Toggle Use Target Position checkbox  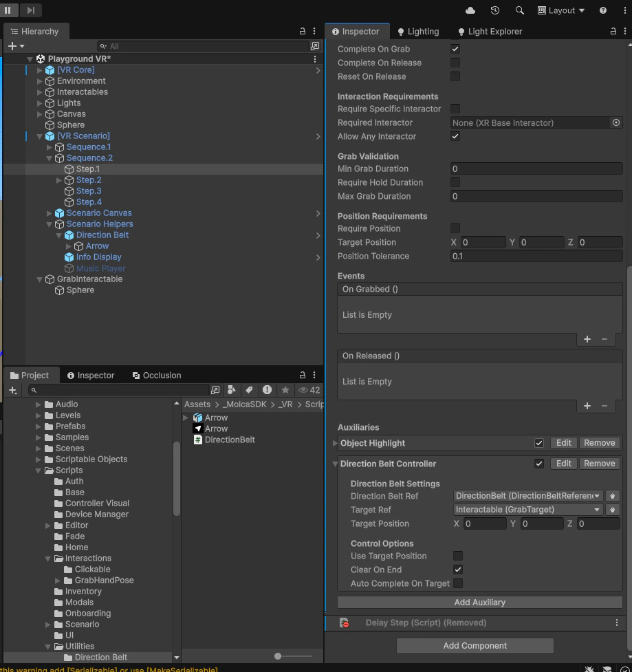(x=457, y=556)
